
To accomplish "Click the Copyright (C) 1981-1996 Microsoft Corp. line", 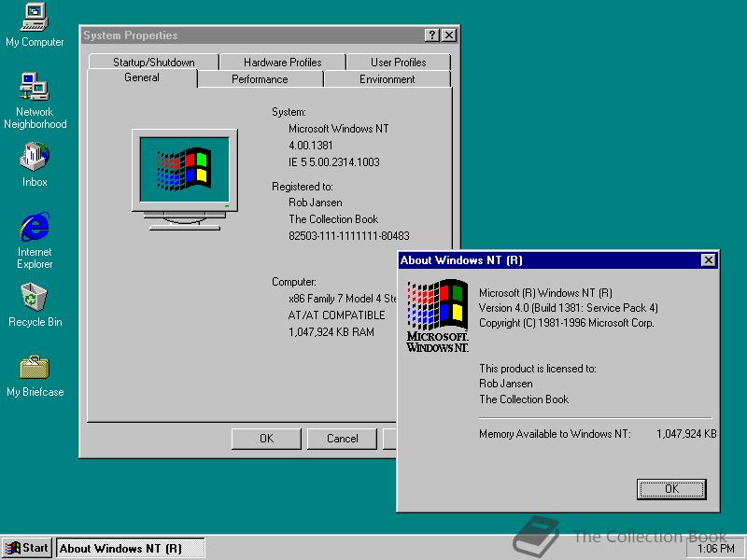I will pos(567,323).
